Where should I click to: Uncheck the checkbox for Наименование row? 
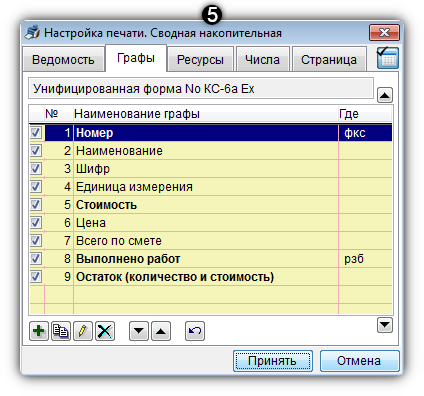click(x=36, y=151)
